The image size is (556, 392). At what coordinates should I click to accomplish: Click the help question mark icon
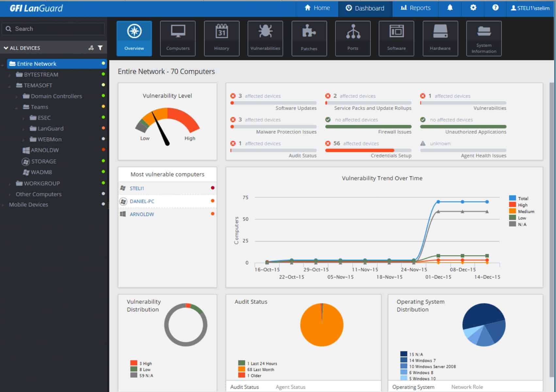495,8
